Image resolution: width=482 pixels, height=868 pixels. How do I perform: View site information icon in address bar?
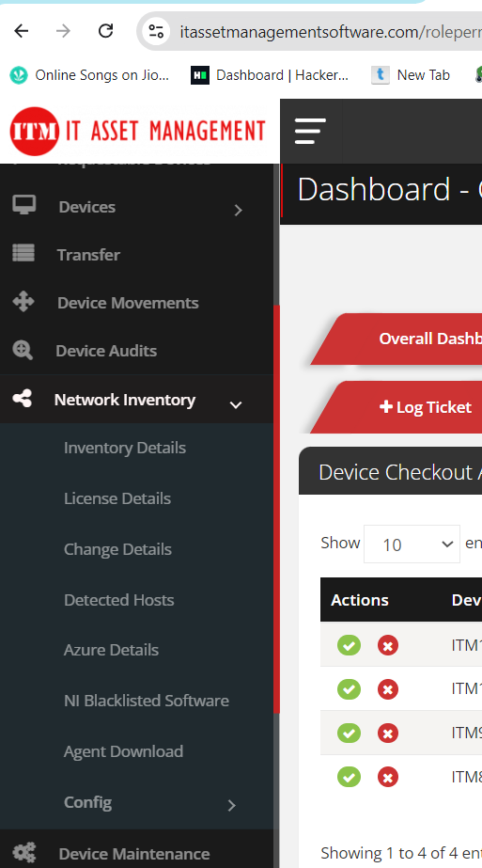(156, 31)
